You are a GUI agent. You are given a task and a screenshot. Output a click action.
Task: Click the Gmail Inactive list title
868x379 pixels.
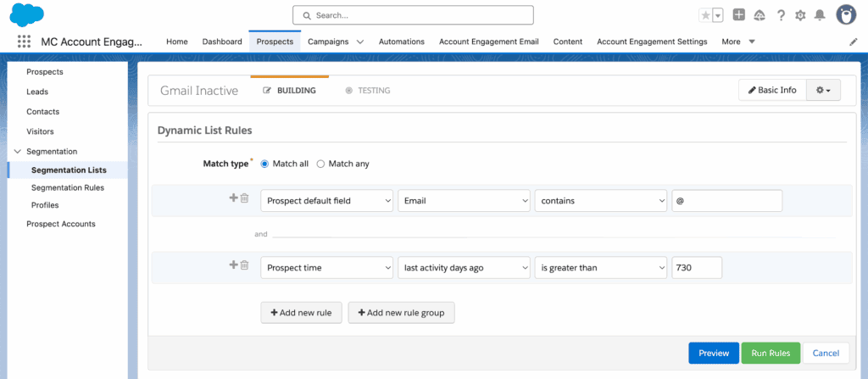(199, 91)
